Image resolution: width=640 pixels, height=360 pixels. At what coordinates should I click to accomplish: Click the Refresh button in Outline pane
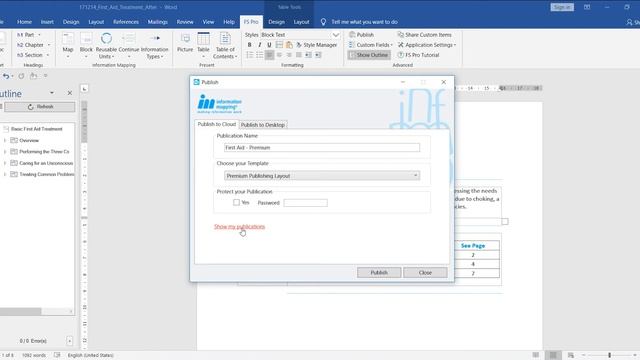point(40,107)
